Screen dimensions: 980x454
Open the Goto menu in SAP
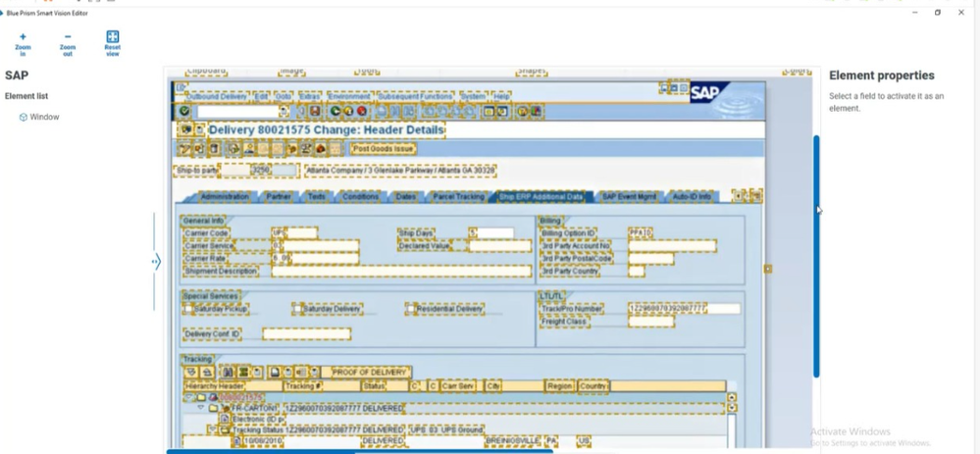coord(284,97)
